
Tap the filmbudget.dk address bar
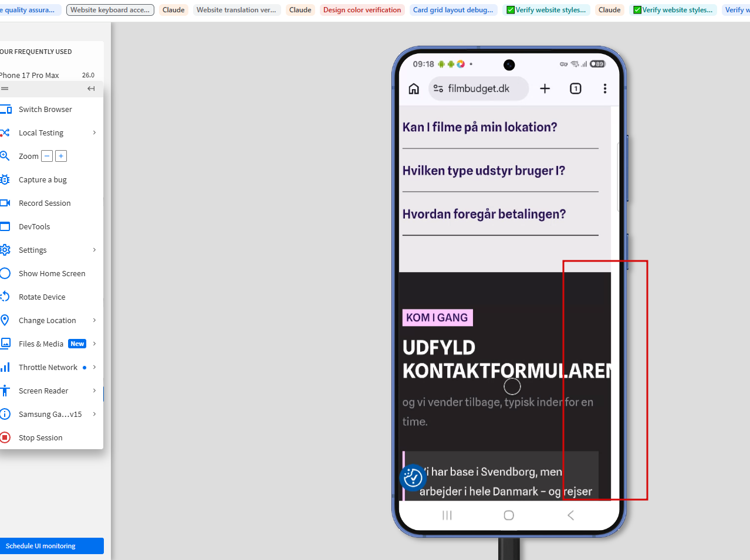pyautogui.click(x=479, y=89)
